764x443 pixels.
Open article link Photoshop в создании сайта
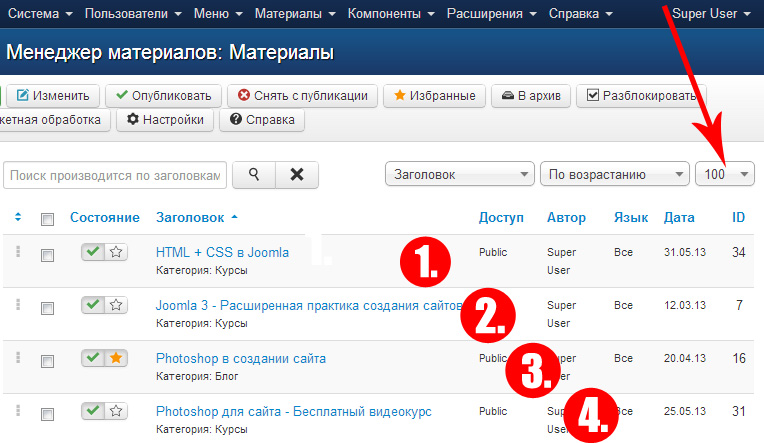click(x=240, y=358)
